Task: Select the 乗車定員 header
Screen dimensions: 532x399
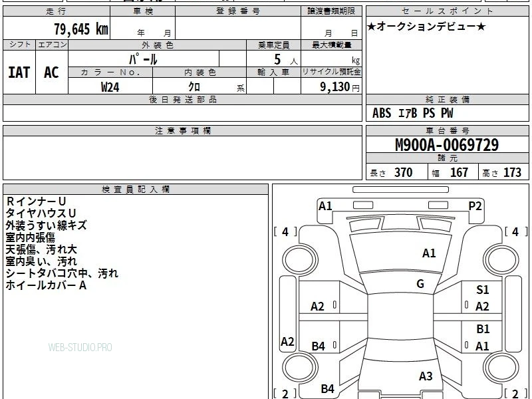Action: click(x=273, y=45)
